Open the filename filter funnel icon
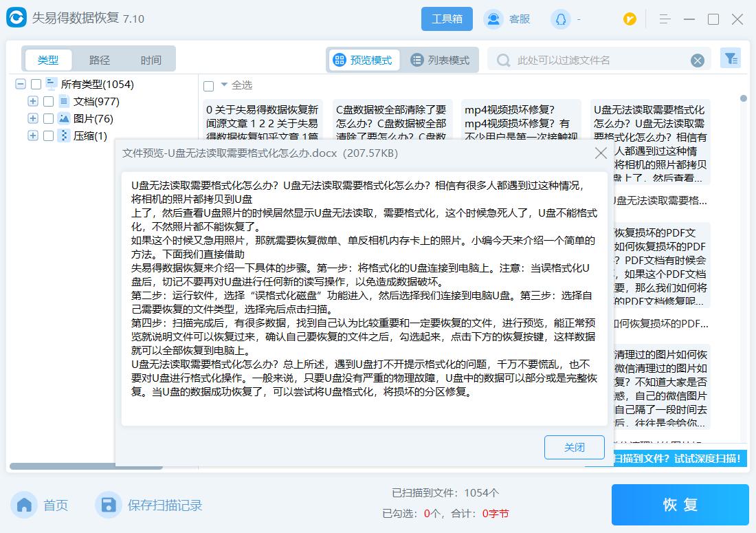 coord(731,59)
